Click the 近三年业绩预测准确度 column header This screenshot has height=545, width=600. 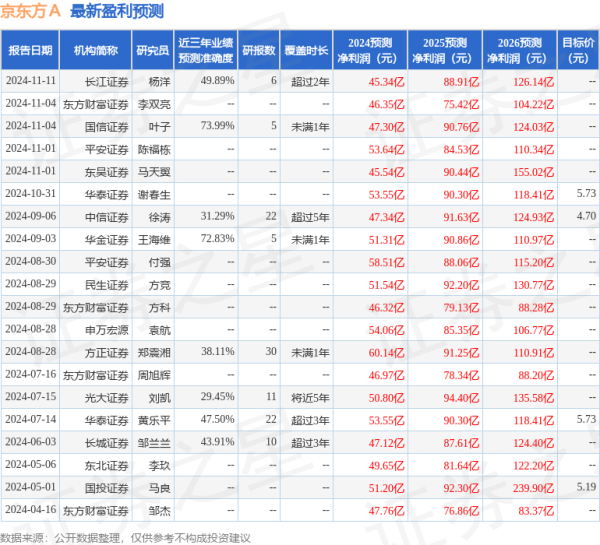click(x=204, y=50)
